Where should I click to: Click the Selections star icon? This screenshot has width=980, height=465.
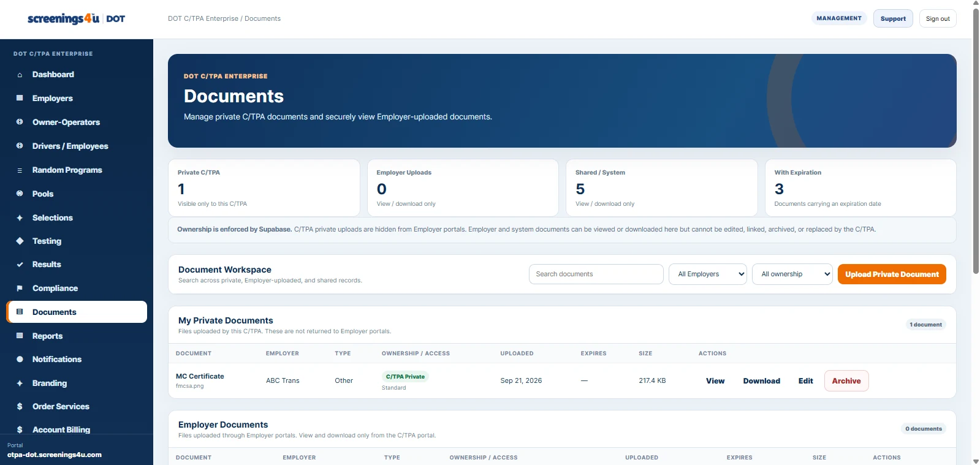click(20, 217)
